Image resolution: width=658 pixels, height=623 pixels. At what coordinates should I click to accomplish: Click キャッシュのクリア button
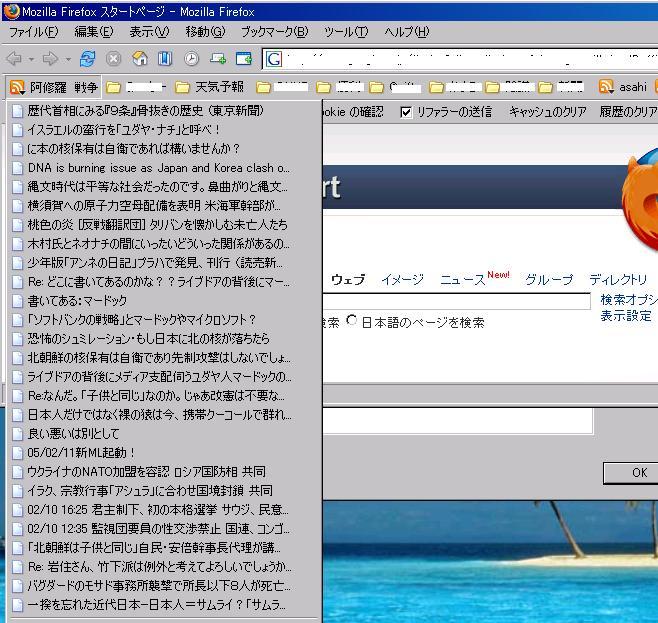click(x=548, y=112)
